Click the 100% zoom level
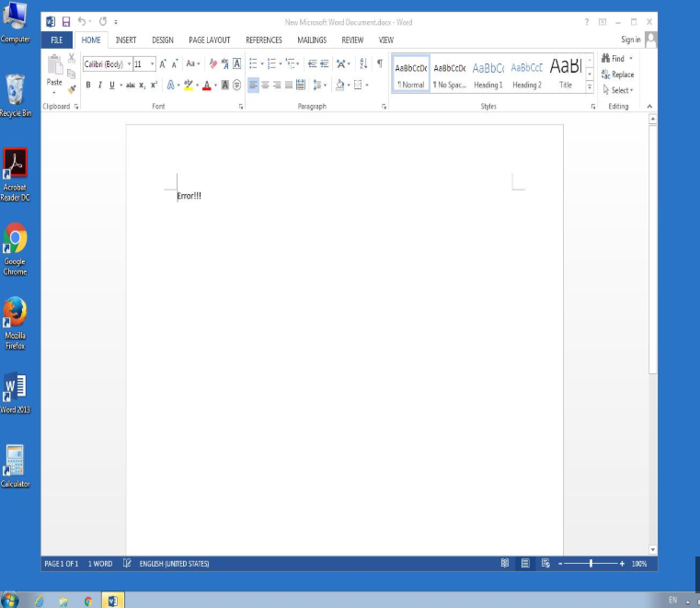The height and width of the screenshot is (608, 700). (639, 563)
